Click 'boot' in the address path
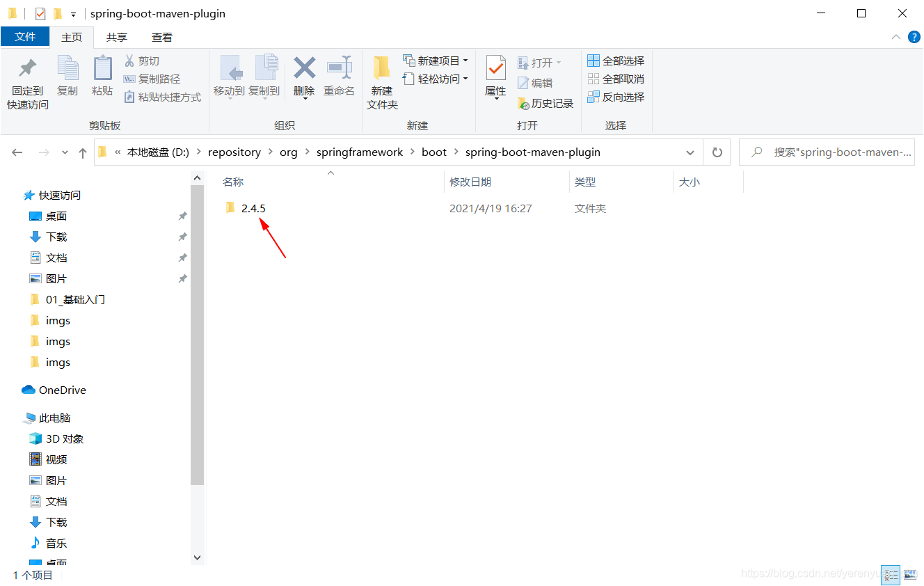This screenshot has height=586, width=924. [x=434, y=152]
